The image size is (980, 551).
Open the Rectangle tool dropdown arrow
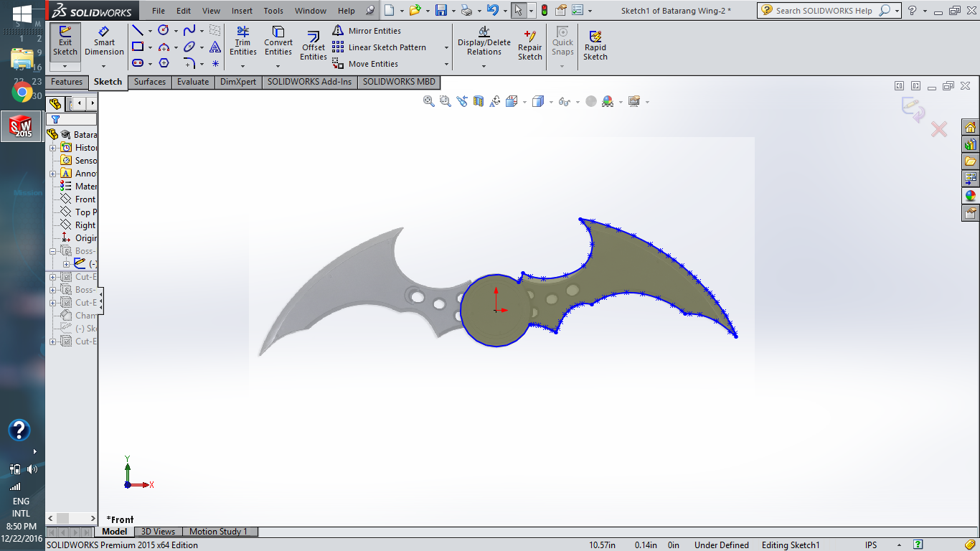(x=150, y=47)
